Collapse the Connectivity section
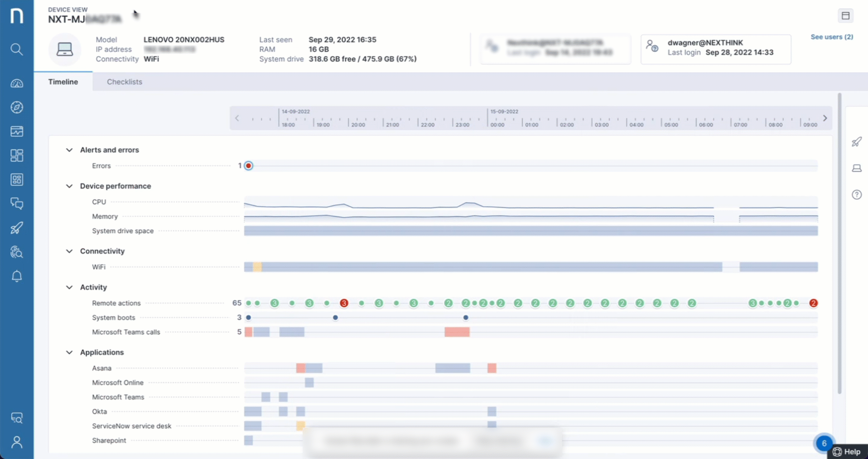The image size is (868, 459). click(x=69, y=251)
